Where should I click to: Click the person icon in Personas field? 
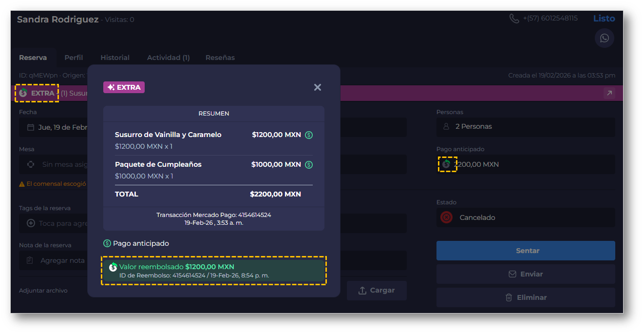point(446,126)
